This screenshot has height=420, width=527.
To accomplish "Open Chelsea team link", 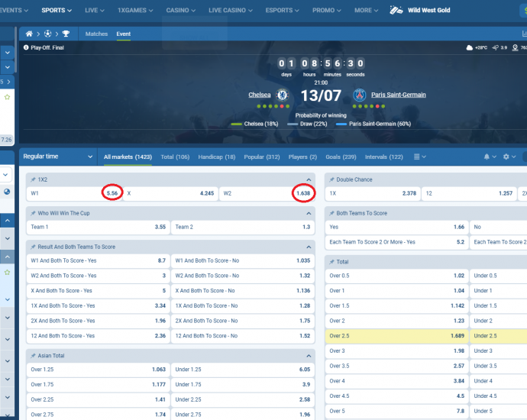I will click(x=260, y=95).
